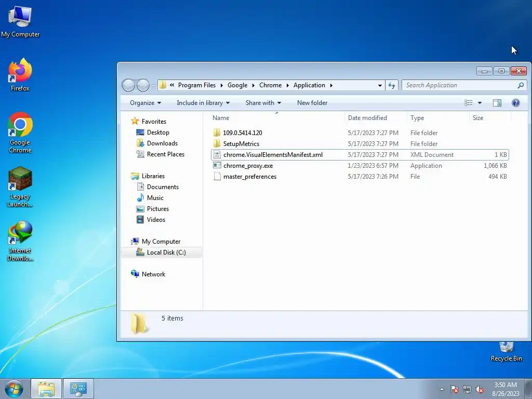Open Recent pages dropdown arrow
The height and width of the screenshot is (399, 532).
[x=153, y=86]
